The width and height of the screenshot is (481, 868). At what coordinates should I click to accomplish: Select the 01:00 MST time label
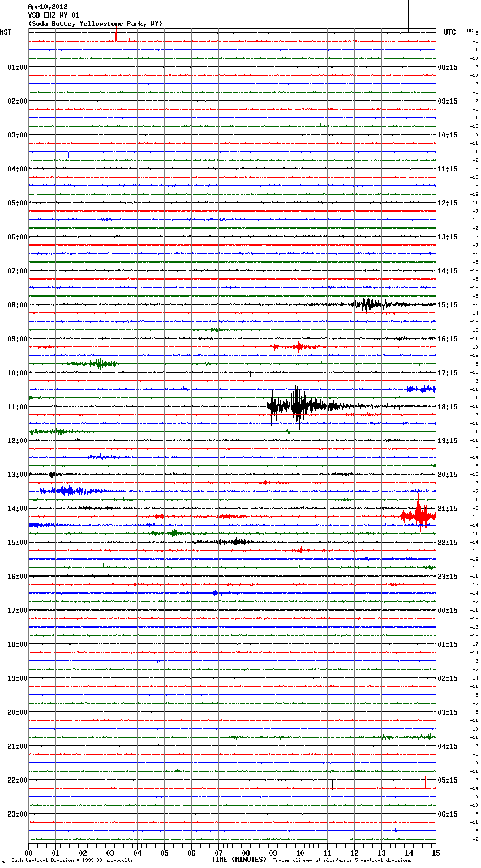coord(17,67)
